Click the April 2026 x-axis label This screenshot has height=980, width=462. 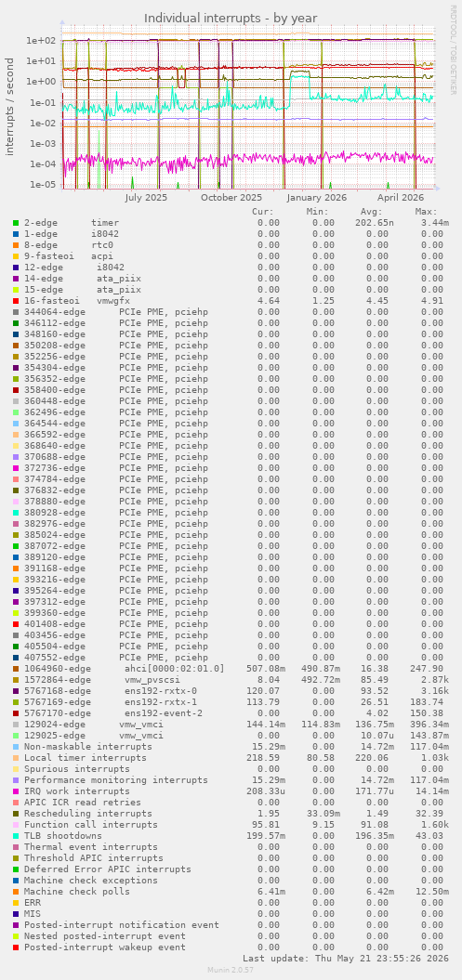(x=401, y=198)
